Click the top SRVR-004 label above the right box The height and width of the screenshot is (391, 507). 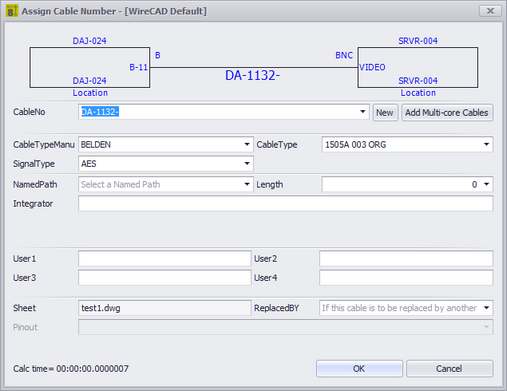(x=418, y=41)
